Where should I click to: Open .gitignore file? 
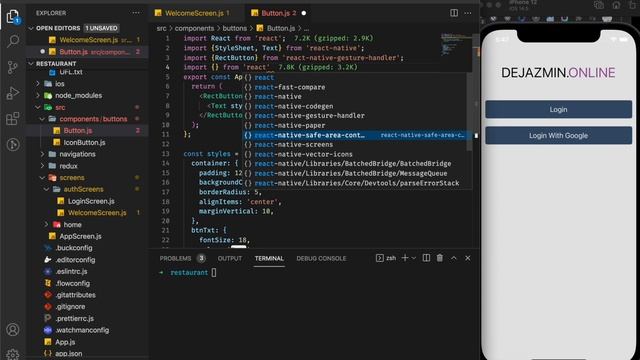(x=70, y=307)
